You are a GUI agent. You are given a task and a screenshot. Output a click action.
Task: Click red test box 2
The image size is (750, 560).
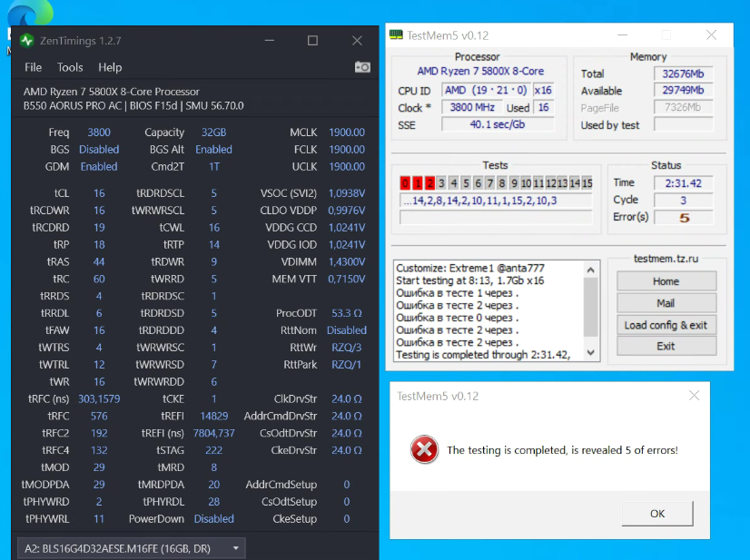(x=429, y=183)
